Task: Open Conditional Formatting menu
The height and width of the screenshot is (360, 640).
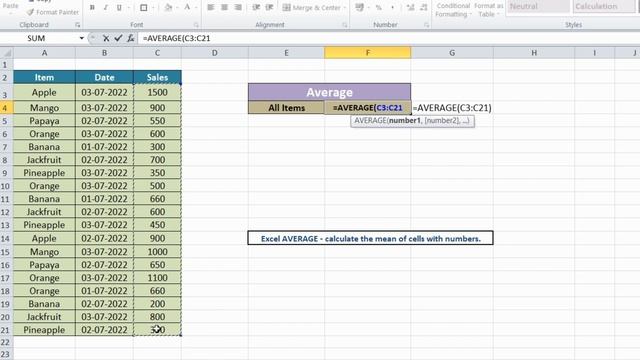Action: (453, 10)
